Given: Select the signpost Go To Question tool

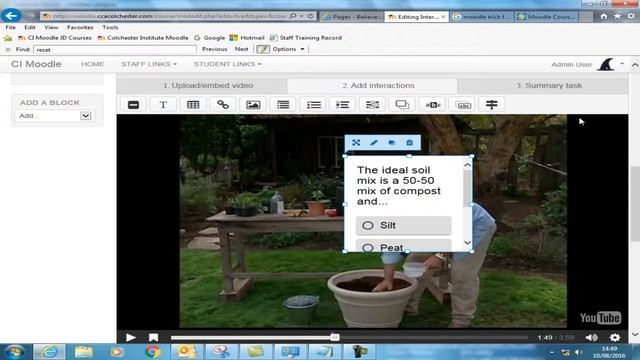Looking at the screenshot, I should click(492, 105).
